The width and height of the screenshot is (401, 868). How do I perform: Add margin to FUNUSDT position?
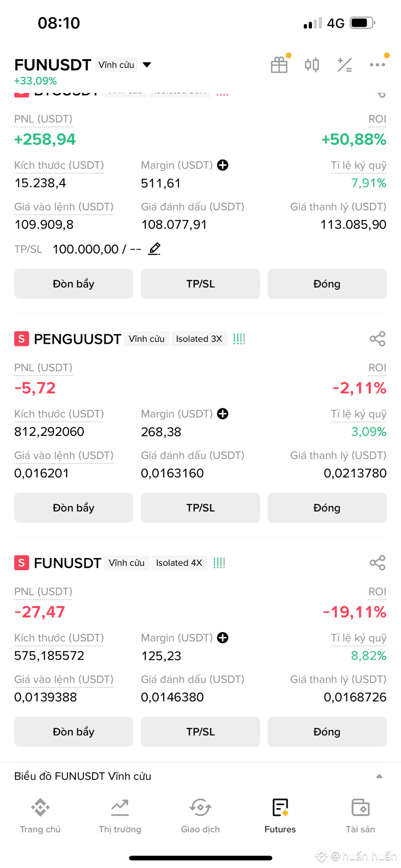click(x=223, y=638)
